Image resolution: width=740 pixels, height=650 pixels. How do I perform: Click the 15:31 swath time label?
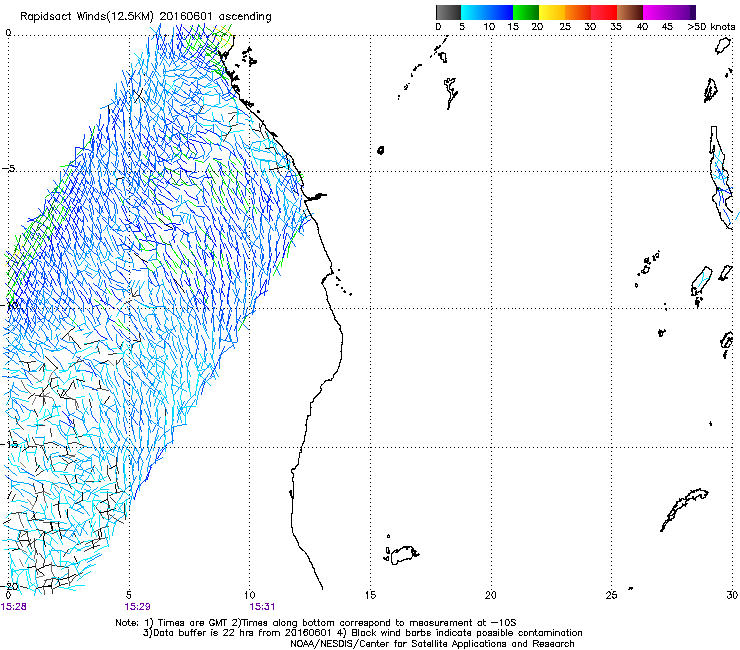(x=262, y=607)
